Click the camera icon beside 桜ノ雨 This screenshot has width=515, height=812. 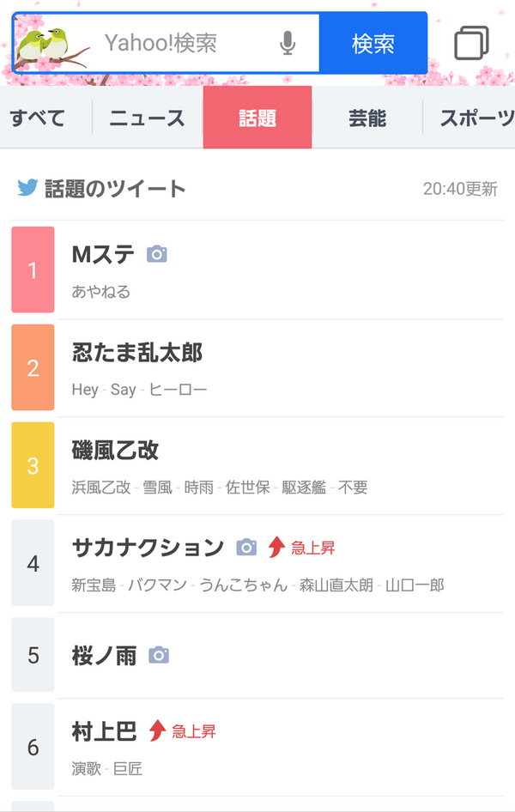[x=159, y=656]
